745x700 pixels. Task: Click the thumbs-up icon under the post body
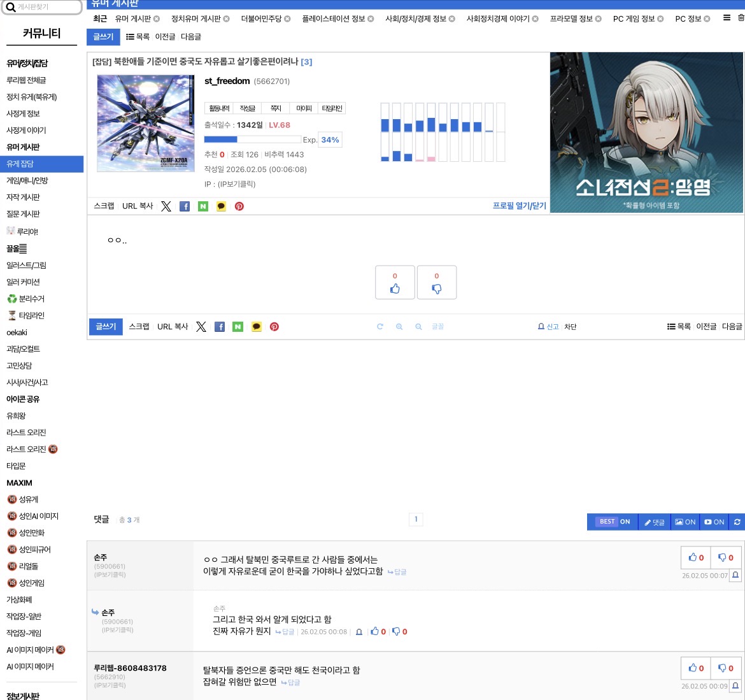click(x=395, y=289)
